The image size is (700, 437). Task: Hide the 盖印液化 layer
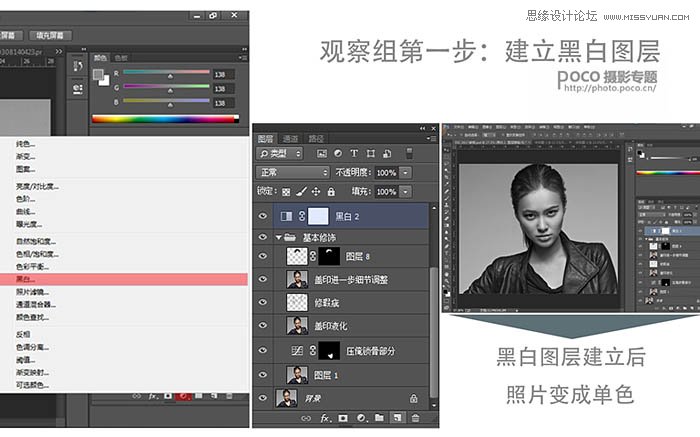pos(263,325)
